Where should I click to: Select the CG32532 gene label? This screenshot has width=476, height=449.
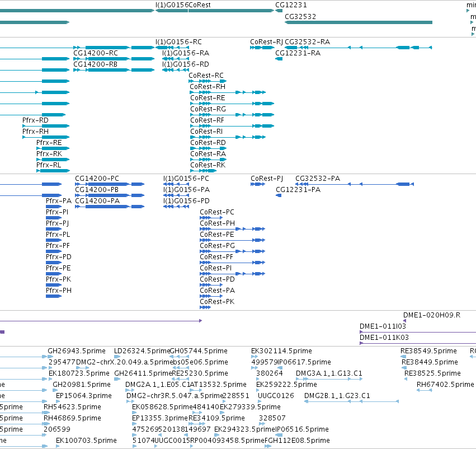point(300,17)
